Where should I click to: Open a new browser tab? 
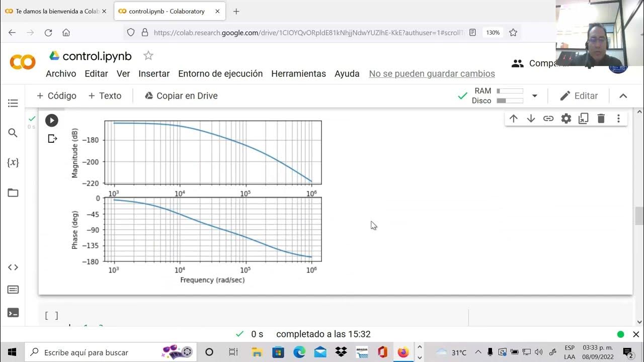pyautogui.click(x=236, y=11)
